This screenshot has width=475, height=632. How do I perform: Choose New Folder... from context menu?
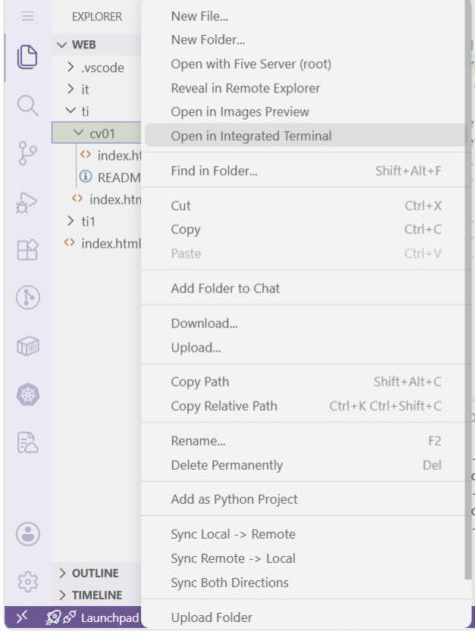coord(304,40)
